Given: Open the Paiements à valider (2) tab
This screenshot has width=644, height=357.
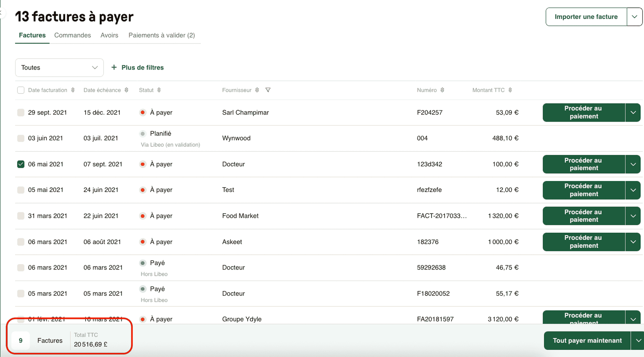Looking at the screenshot, I should pyautogui.click(x=162, y=35).
